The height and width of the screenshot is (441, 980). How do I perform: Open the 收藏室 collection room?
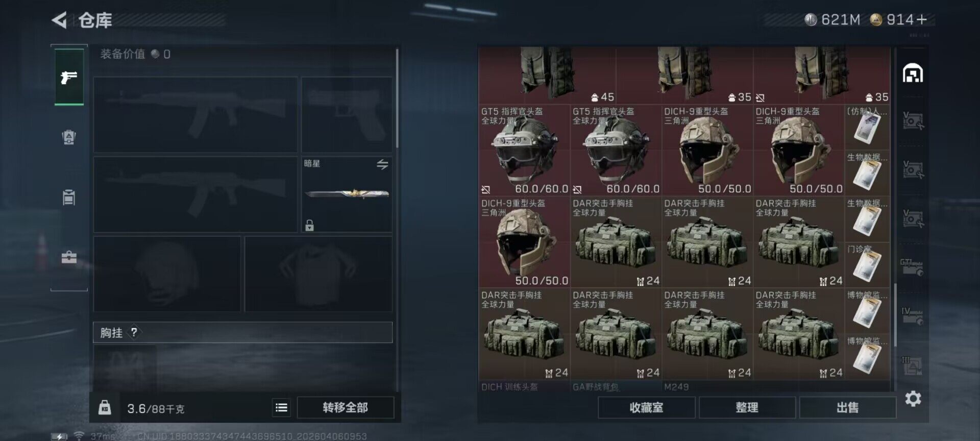click(646, 407)
